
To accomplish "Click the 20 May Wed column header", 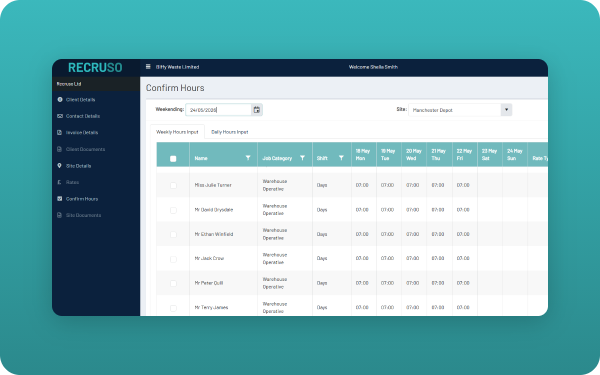I will pos(414,155).
